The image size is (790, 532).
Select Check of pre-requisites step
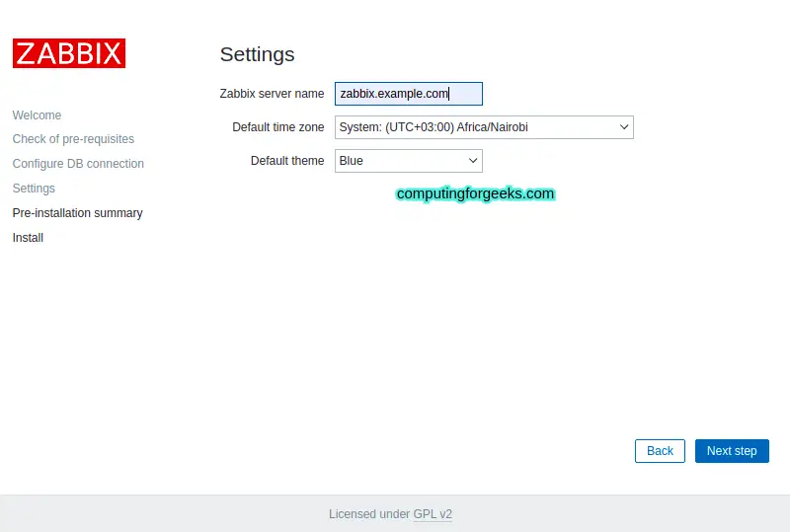click(73, 139)
